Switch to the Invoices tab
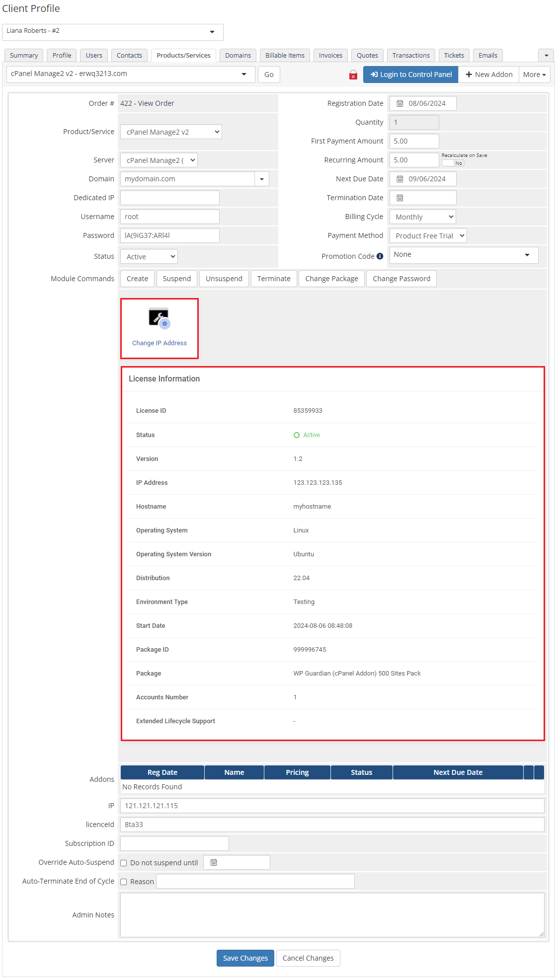 pos(330,55)
